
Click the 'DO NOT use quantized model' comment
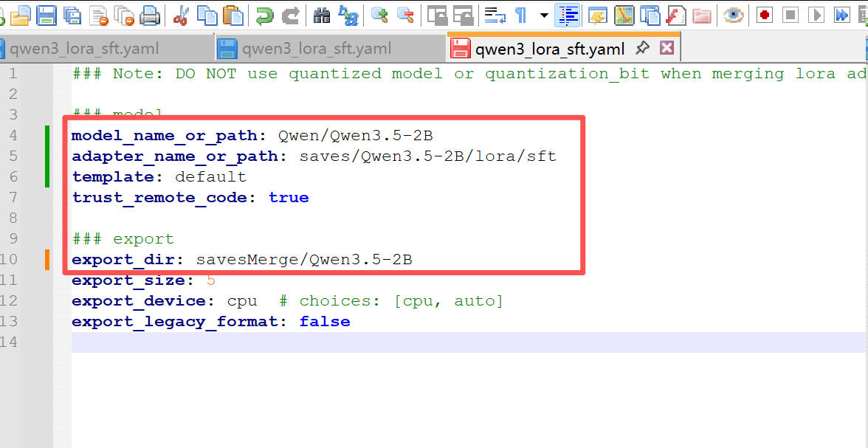pyautogui.click(x=309, y=74)
